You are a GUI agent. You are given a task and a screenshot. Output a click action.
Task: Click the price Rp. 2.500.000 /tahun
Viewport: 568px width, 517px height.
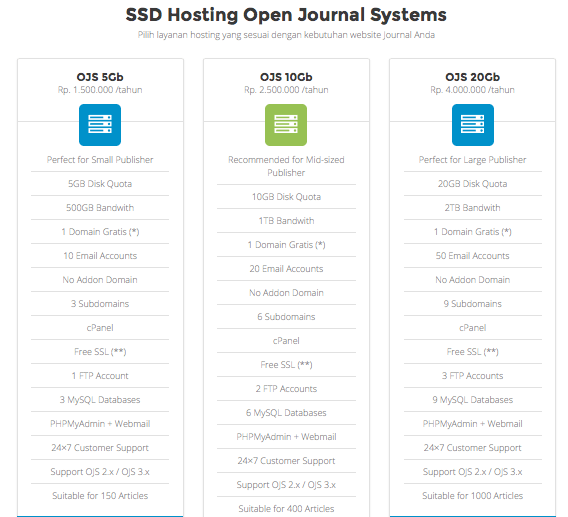point(286,90)
